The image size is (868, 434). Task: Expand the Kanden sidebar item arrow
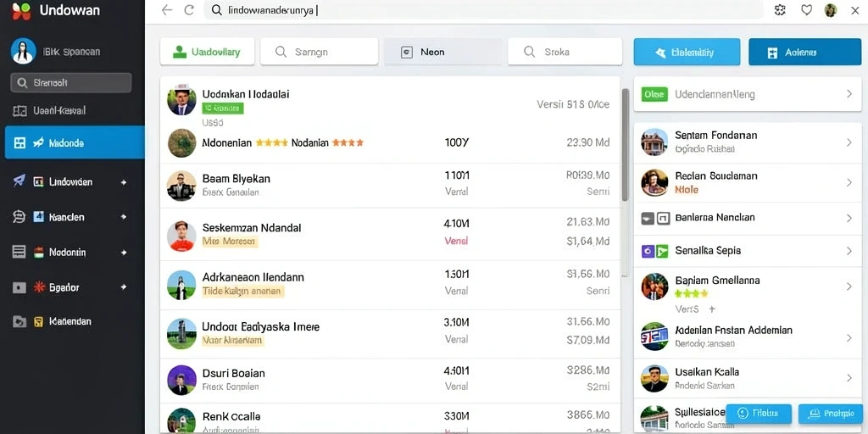[124, 217]
